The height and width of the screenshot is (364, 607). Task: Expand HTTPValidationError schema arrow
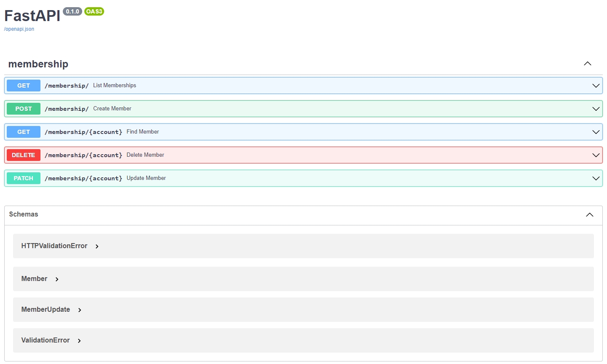(97, 246)
